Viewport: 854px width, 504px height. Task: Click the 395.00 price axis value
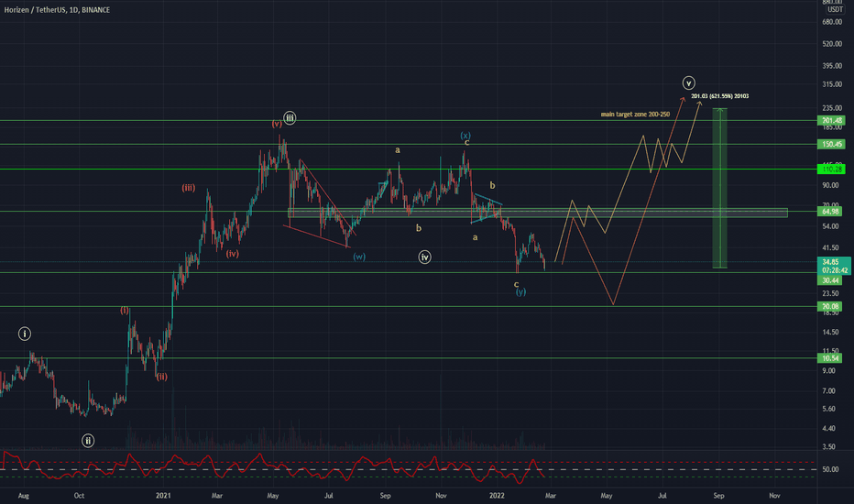point(832,66)
